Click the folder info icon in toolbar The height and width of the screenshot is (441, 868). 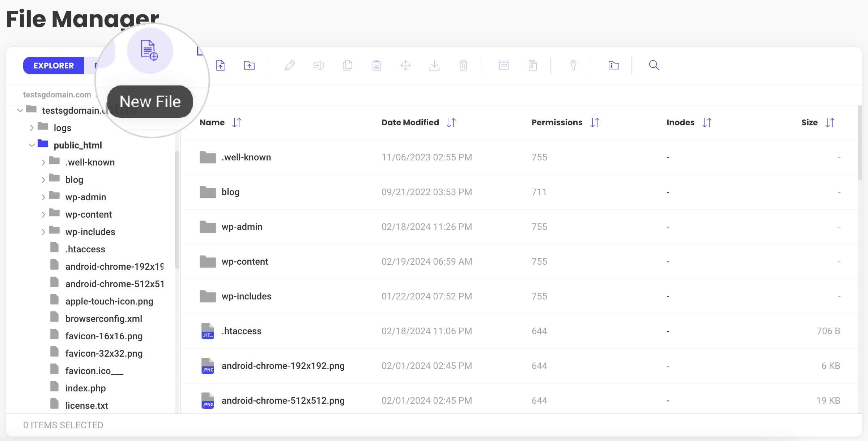(614, 66)
